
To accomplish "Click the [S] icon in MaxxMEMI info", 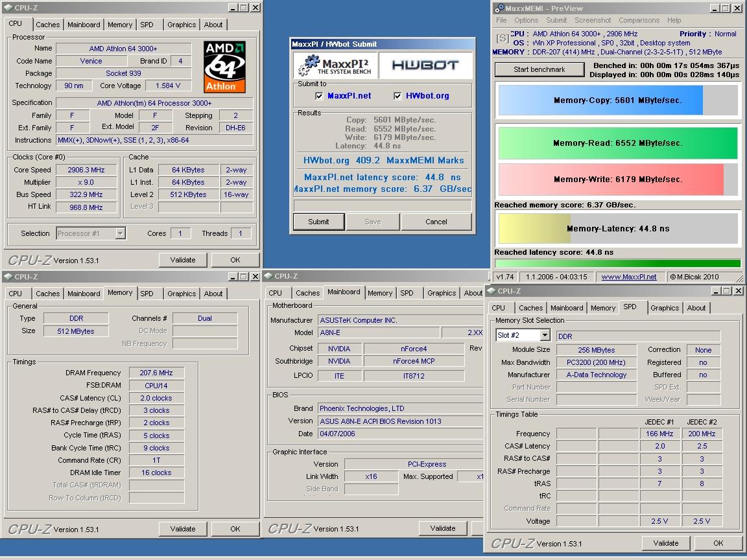I will pos(502,38).
